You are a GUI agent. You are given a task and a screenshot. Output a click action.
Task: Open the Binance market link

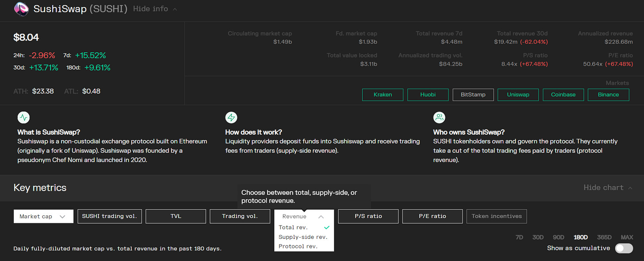pos(608,94)
